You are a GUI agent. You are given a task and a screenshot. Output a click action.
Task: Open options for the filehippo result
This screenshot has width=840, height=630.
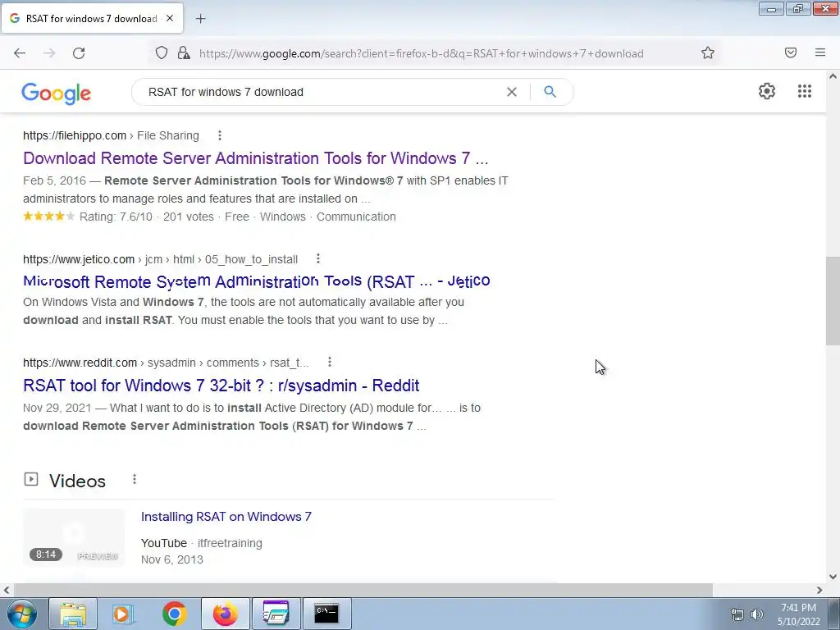pos(220,135)
